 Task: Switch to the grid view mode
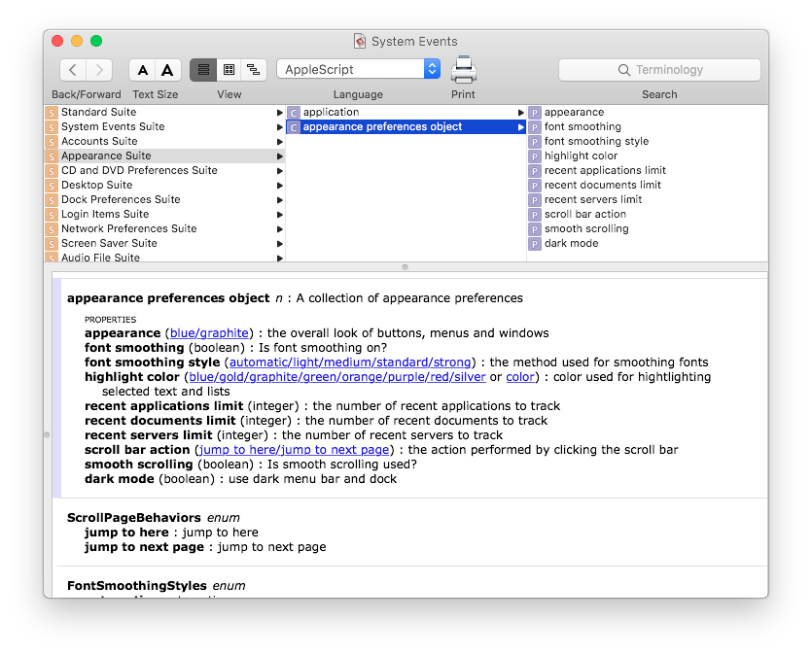229,70
